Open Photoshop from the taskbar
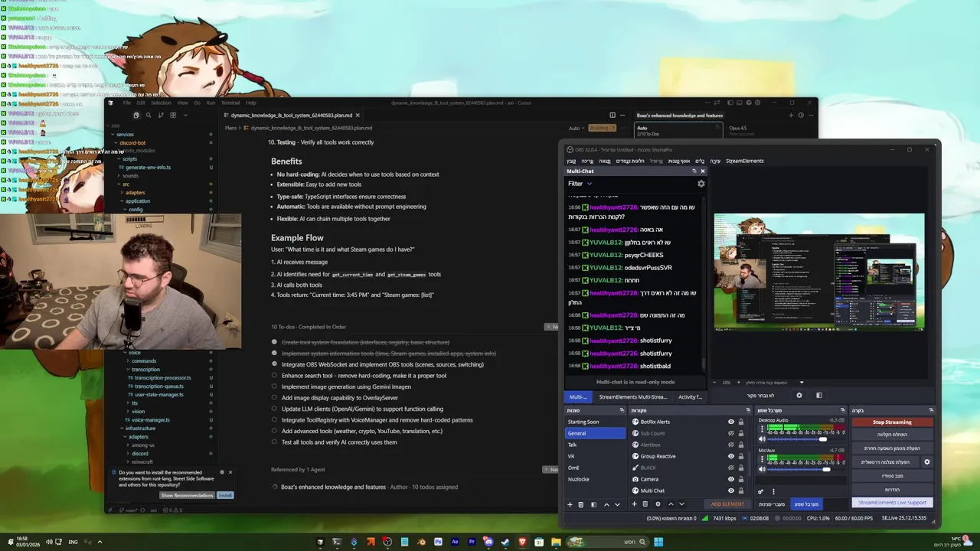This screenshot has width=980, height=551. click(438, 543)
